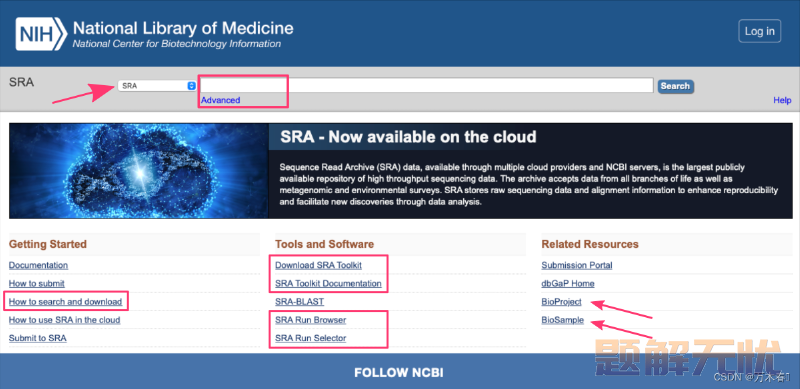Open the Advanced search link
Image resolution: width=800 pixels, height=389 pixels.
pyautogui.click(x=220, y=100)
